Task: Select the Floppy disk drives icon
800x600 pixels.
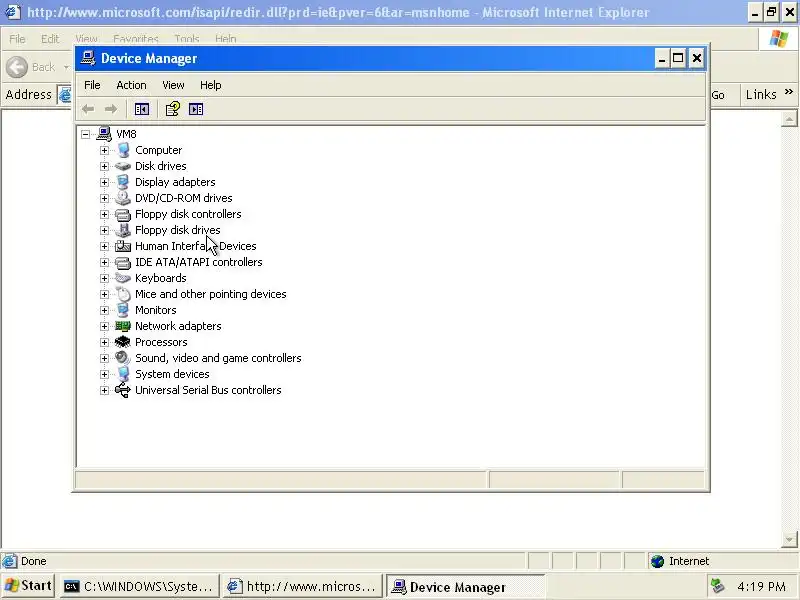Action: pos(123,230)
